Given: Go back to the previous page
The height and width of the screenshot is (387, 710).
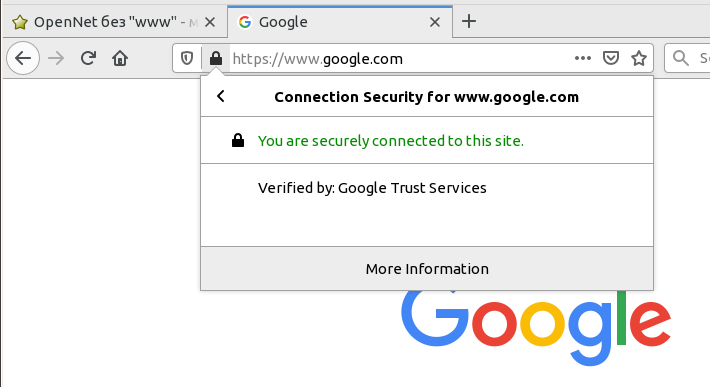Looking at the screenshot, I should (23, 58).
